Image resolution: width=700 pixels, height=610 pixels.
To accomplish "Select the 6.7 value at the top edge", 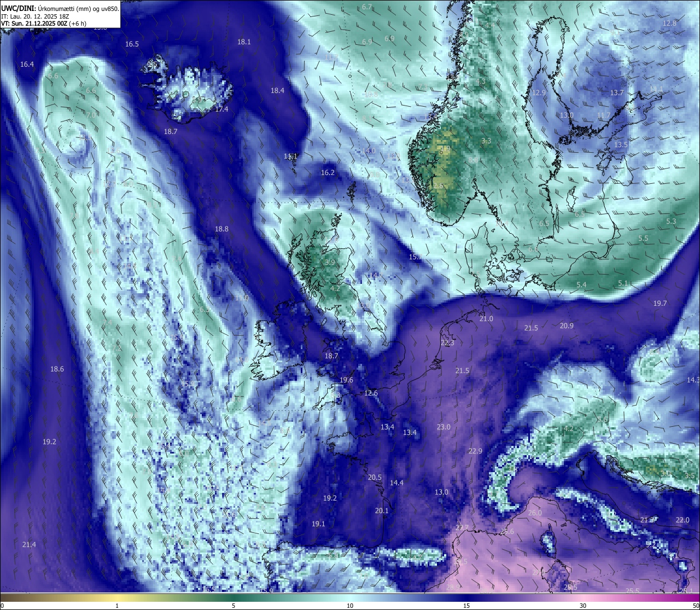I will (x=367, y=7).
